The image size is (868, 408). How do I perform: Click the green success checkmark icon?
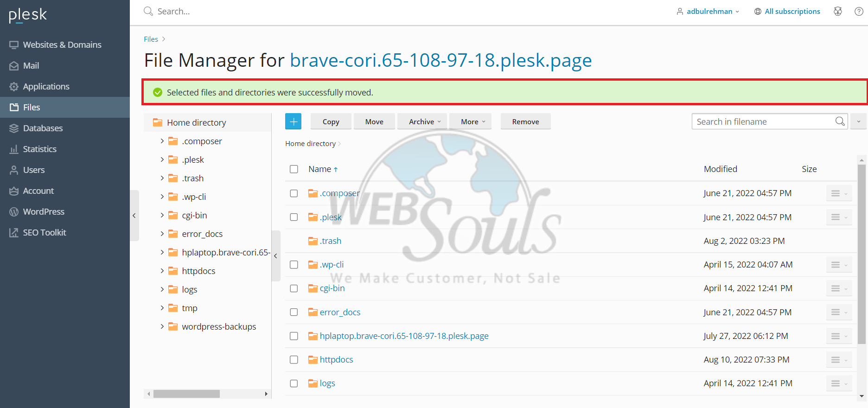point(158,92)
